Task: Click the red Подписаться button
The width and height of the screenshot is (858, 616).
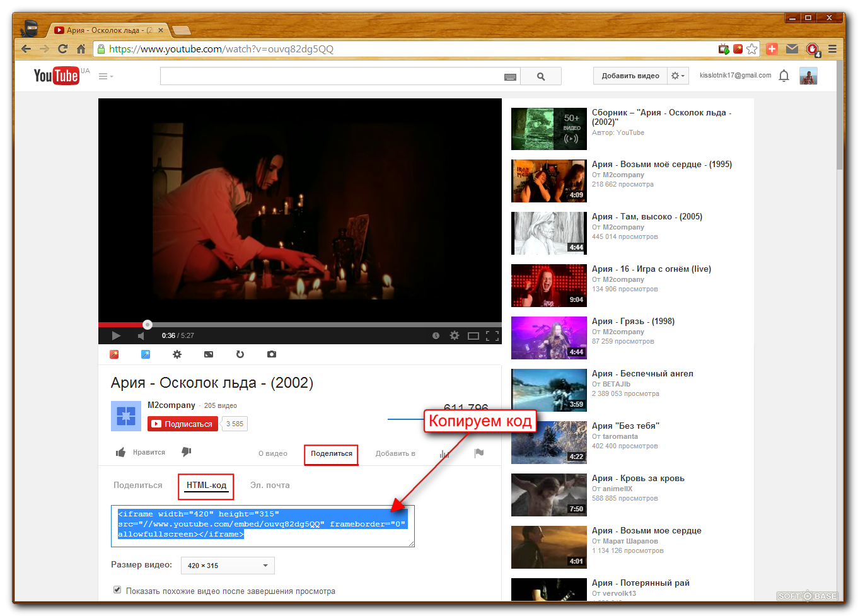Action: tap(183, 424)
